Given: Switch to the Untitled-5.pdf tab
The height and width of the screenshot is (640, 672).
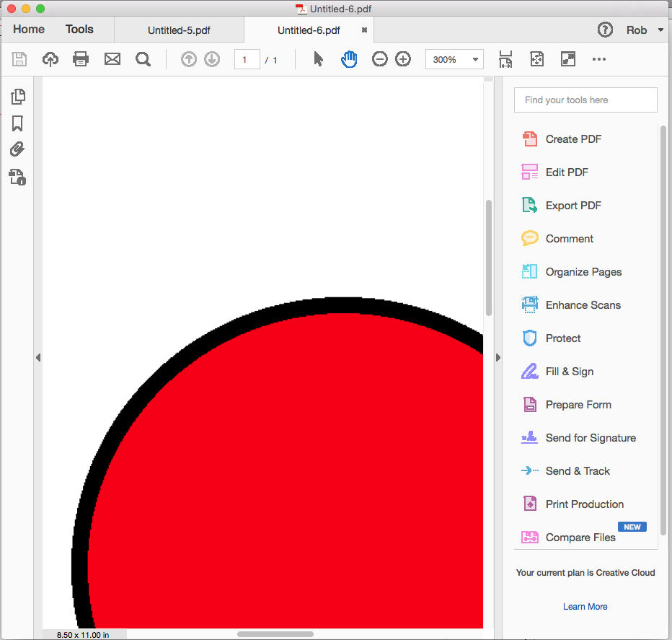Looking at the screenshot, I should click(x=179, y=30).
